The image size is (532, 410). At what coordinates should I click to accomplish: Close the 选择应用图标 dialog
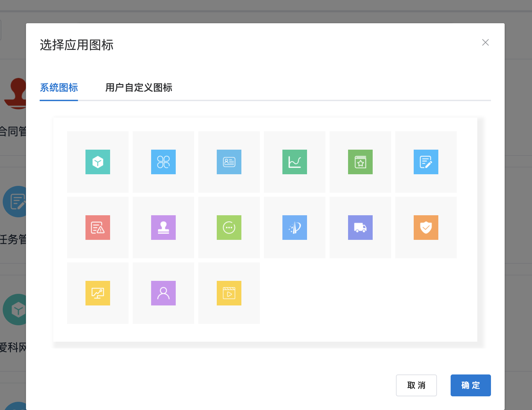[486, 42]
